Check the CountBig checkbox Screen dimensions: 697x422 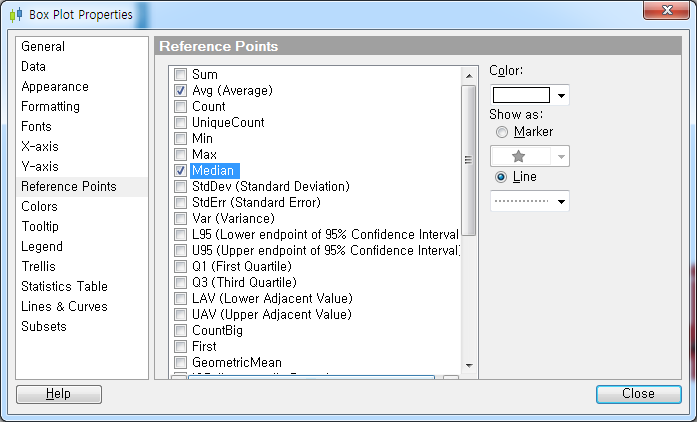(180, 330)
